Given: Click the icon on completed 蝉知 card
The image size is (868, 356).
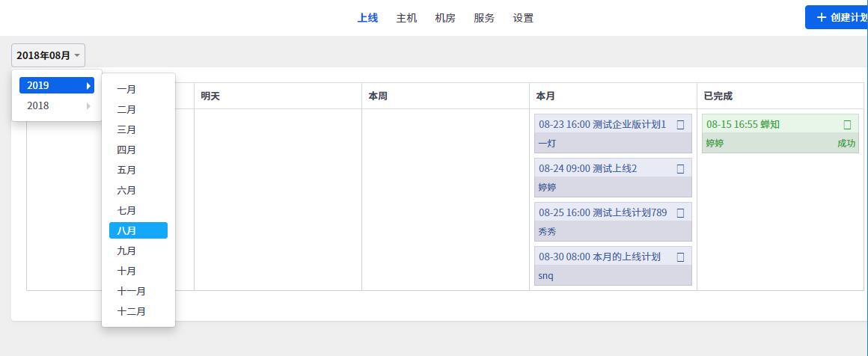Looking at the screenshot, I should (x=847, y=125).
